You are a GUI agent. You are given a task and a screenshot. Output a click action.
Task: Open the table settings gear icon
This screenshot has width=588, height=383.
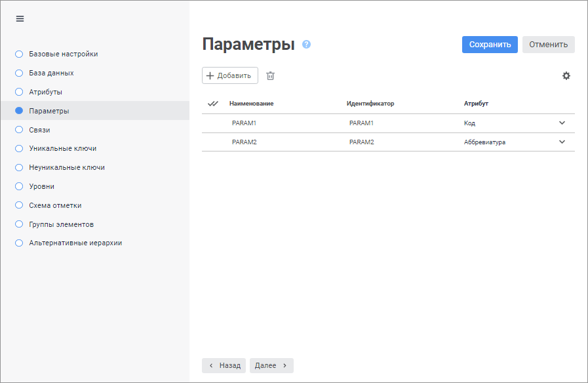tap(566, 76)
